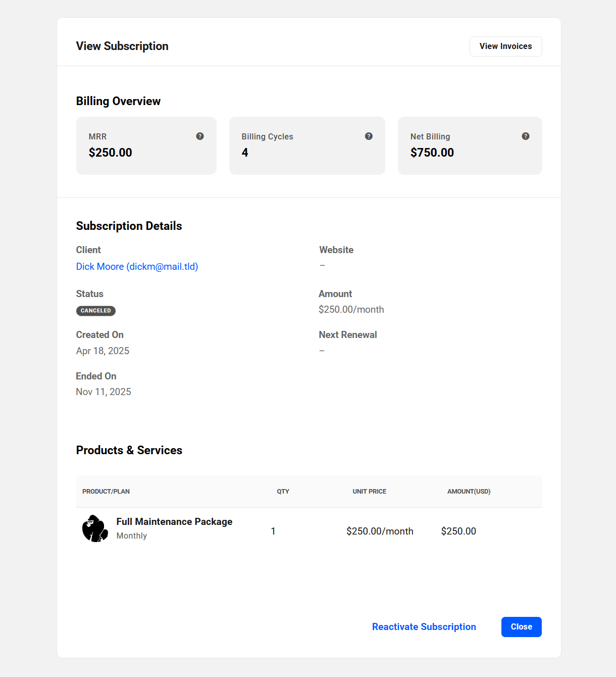Screen dimensions: 616x677
Task: Click unit price $250.00/month in products table
Action: click(x=380, y=531)
